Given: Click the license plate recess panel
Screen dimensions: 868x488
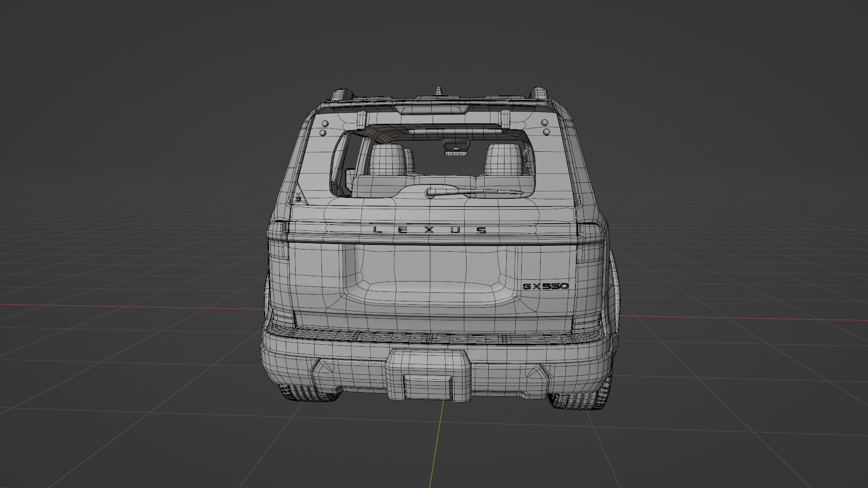Looking at the screenshot, I should click(429, 274).
